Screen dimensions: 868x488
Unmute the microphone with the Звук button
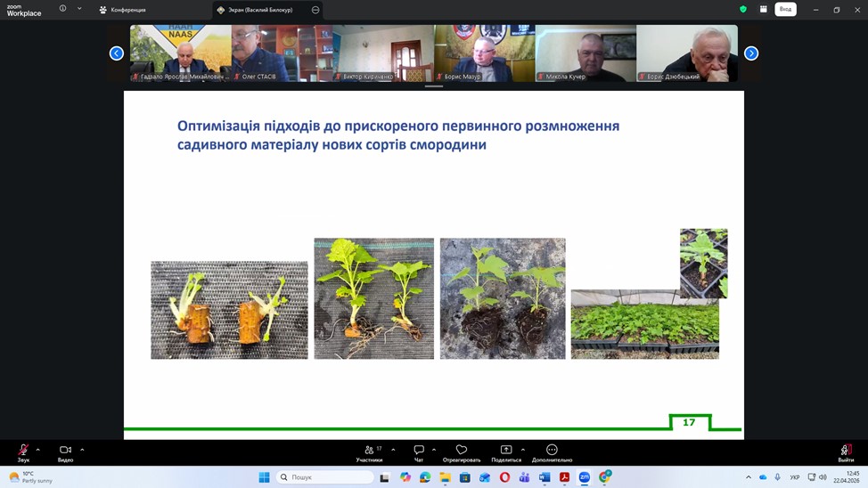click(23, 451)
